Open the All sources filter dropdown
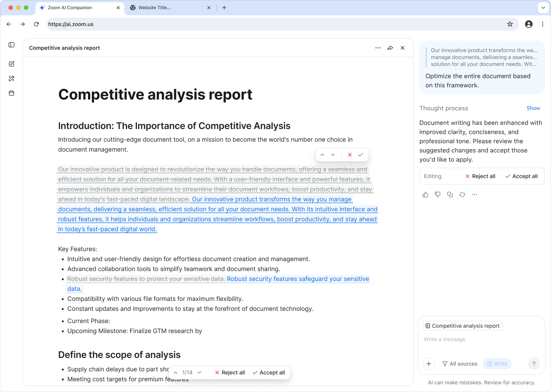The height and width of the screenshot is (392, 551). tap(460, 364)
